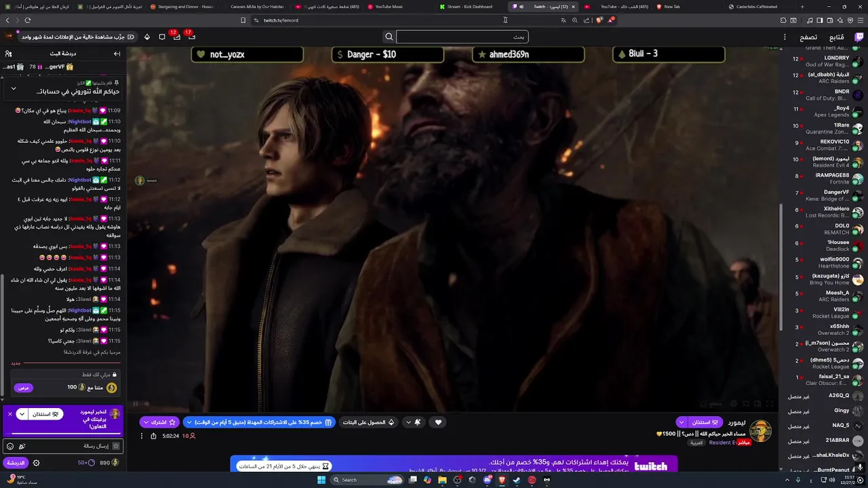Image resolution: width=868 pixels, height=488 pixels.
Task: Click the purple Chat send button
Action: [x=16, y=463]
